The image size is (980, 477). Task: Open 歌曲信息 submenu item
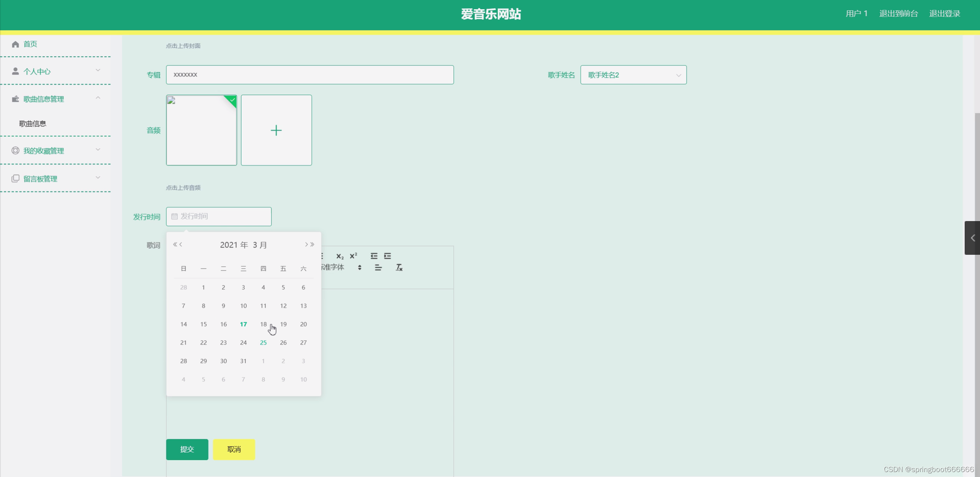tap(33, 124)
